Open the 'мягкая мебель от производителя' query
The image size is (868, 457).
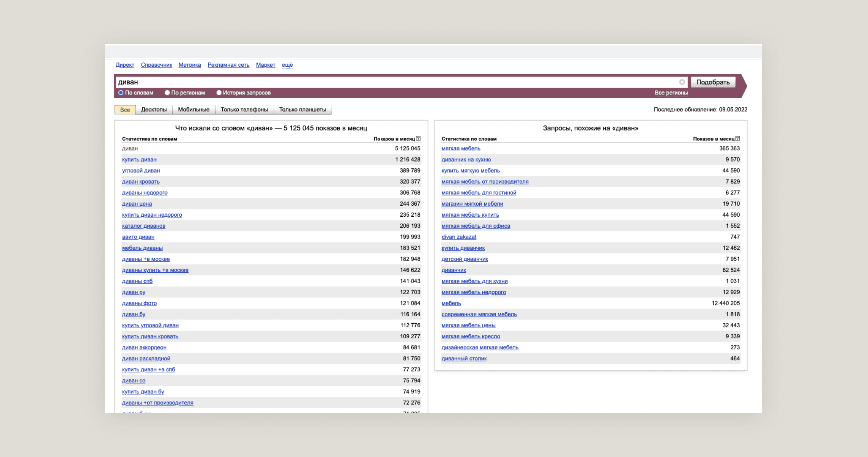[485, 182]
